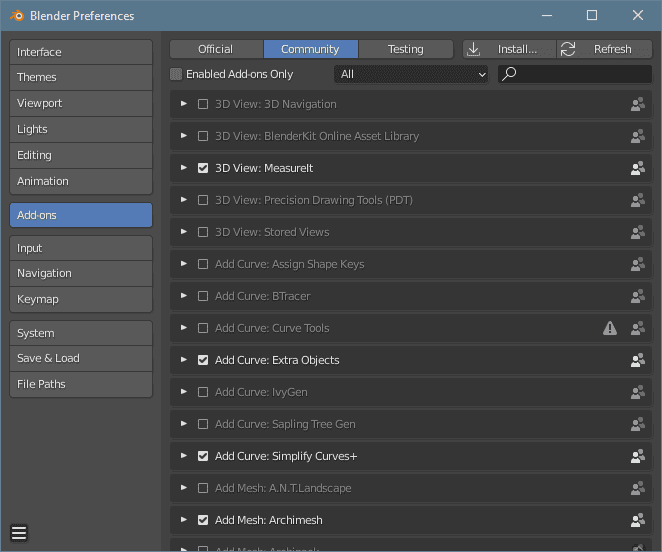Toggle Enabled Add-ons Only checkbox

[176, 74]
